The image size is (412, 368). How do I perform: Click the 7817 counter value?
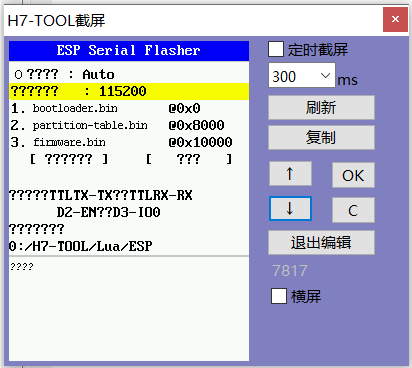pyautogui.click(x=290, y=270)
